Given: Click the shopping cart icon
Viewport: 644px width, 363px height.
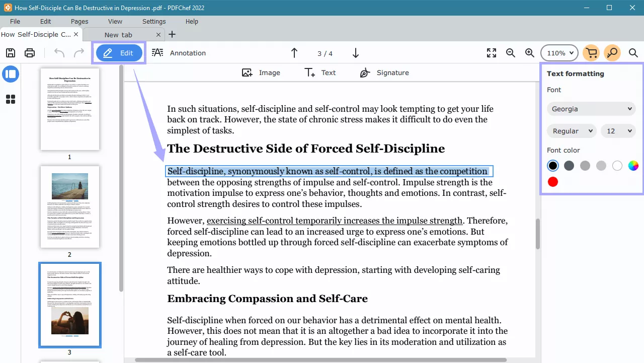Looking at the screenshot, I should click(591, 52).
